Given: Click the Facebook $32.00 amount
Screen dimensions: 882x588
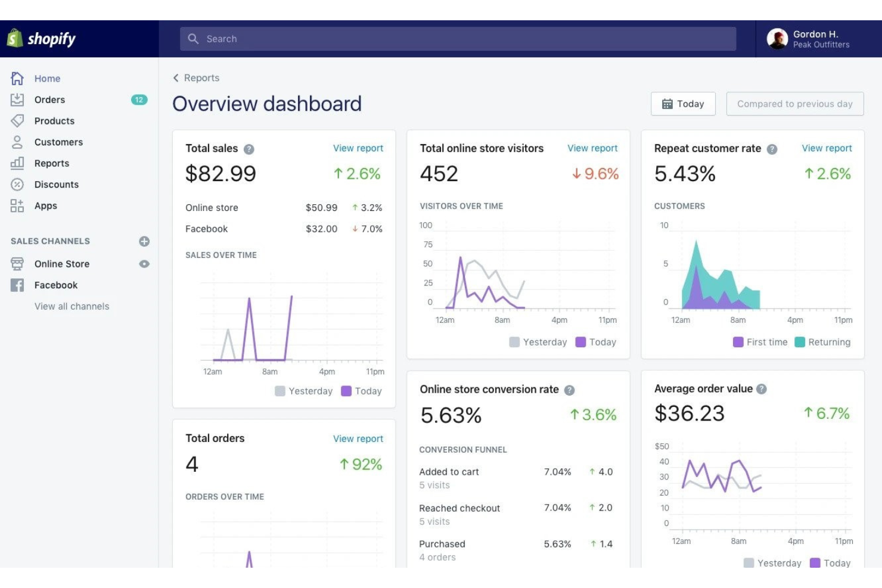Looking at the screenshot, I should (x=321, y=229).
